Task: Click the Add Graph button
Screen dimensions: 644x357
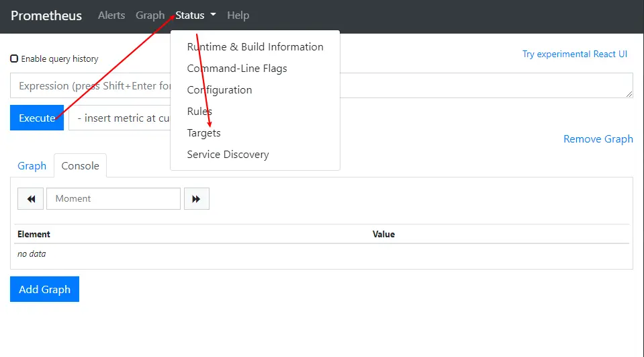Action: click(x=44, y=289)
